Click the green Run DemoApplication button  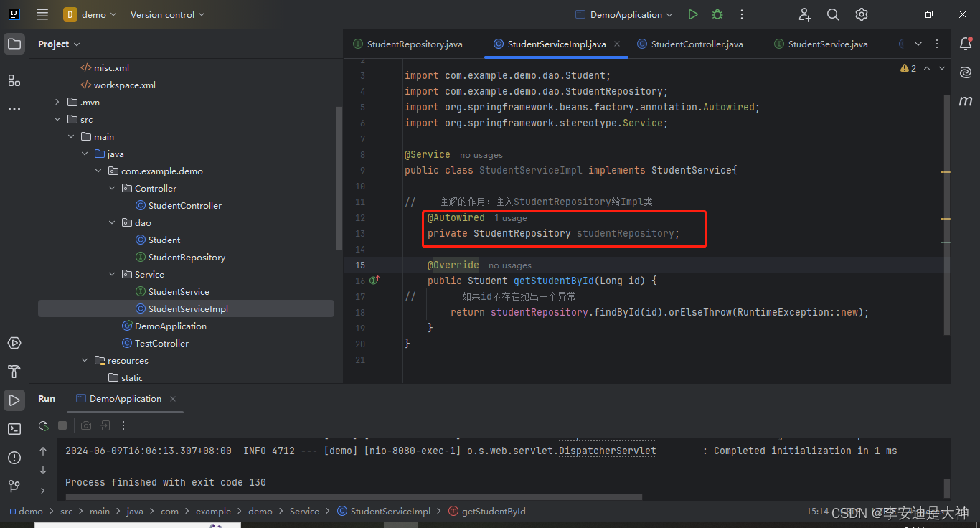692,14
